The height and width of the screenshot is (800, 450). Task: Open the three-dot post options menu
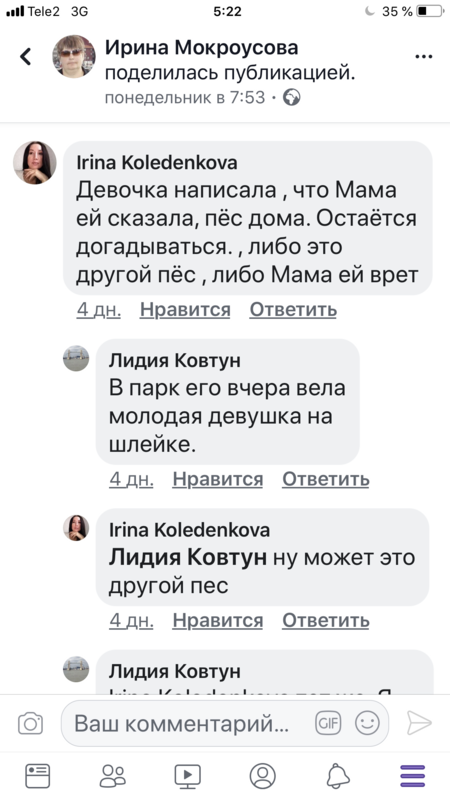coord(423,57)
